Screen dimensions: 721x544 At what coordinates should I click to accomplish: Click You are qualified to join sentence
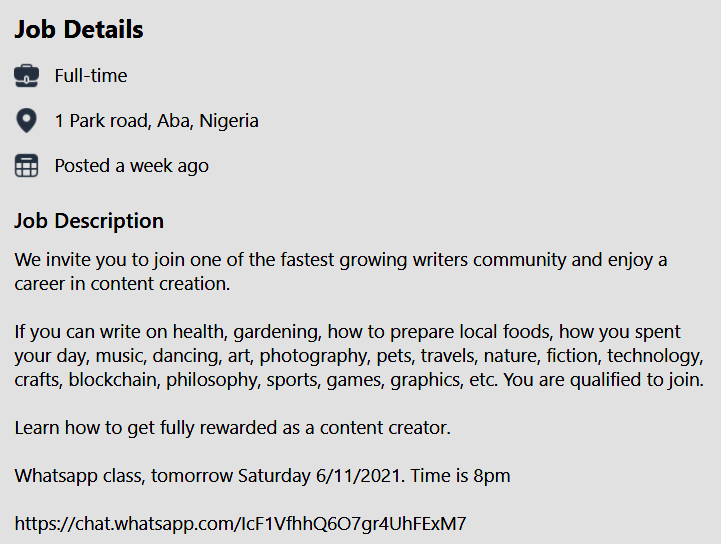[603, 380]
